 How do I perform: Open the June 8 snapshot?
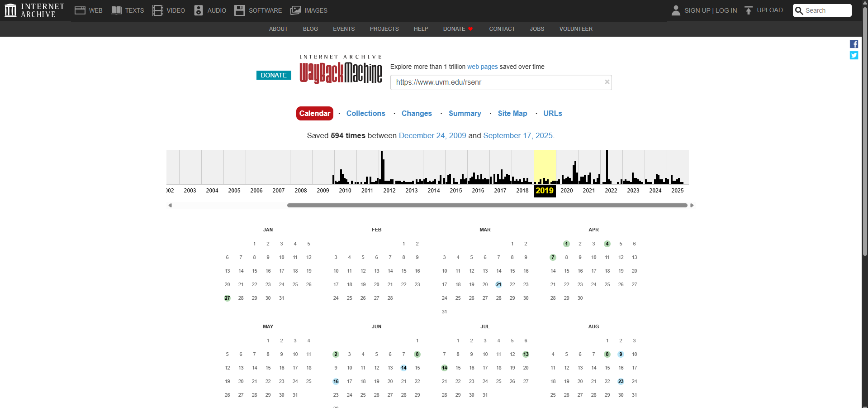[x=417, y=354]
